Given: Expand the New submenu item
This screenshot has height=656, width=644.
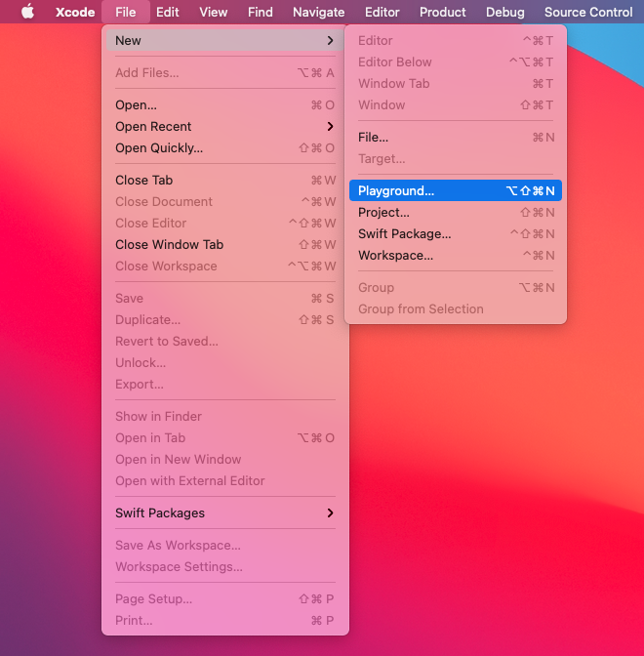Looking at the screenshot, I should tap(225, 41).
